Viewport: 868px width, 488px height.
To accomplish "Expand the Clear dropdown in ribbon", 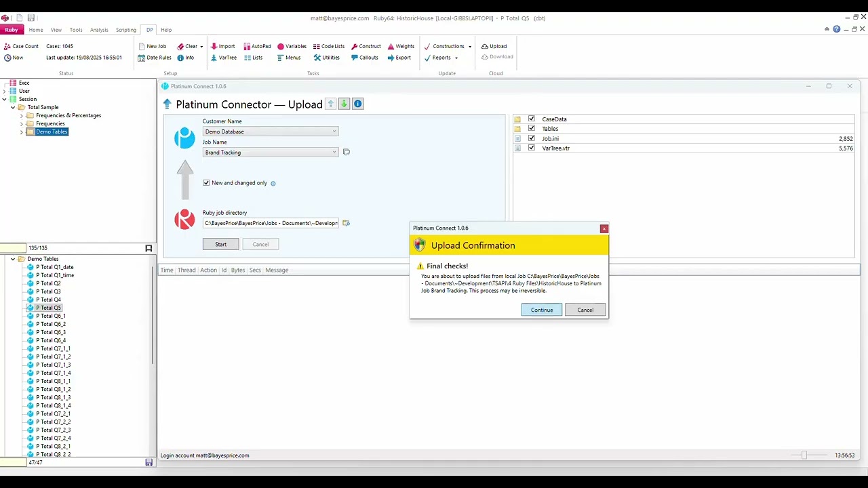I will pyautogui.click(x=201, y=47).
